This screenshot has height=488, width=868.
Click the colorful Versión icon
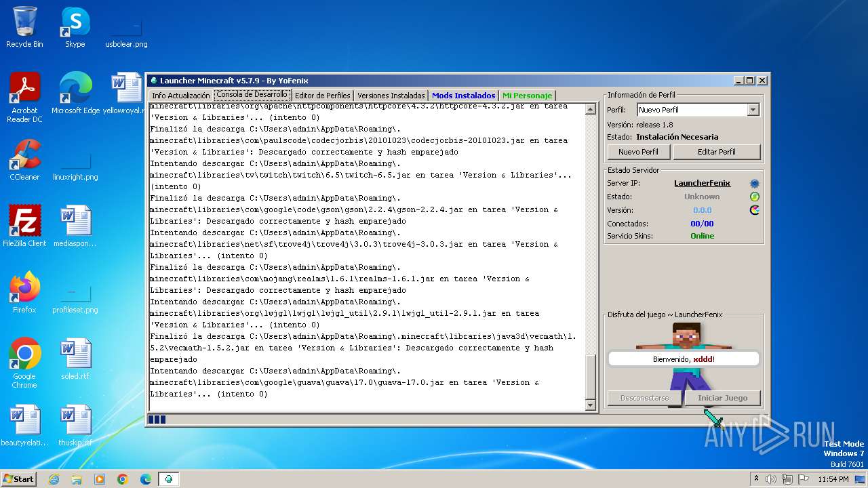(x=754, y=210)
